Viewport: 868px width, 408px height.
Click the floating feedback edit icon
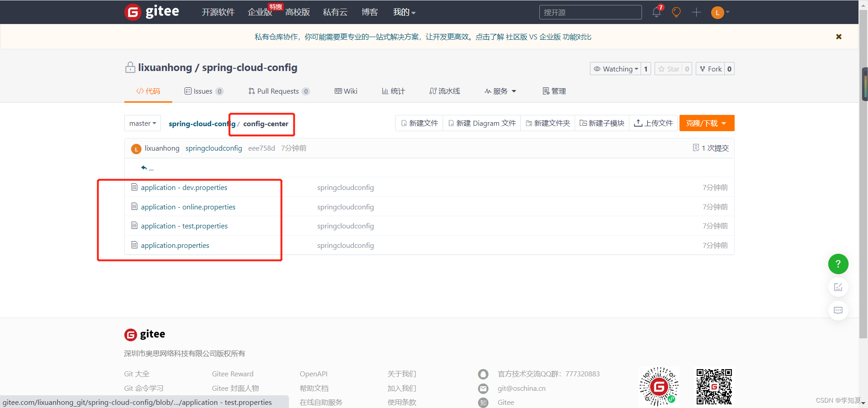[838, 287]
